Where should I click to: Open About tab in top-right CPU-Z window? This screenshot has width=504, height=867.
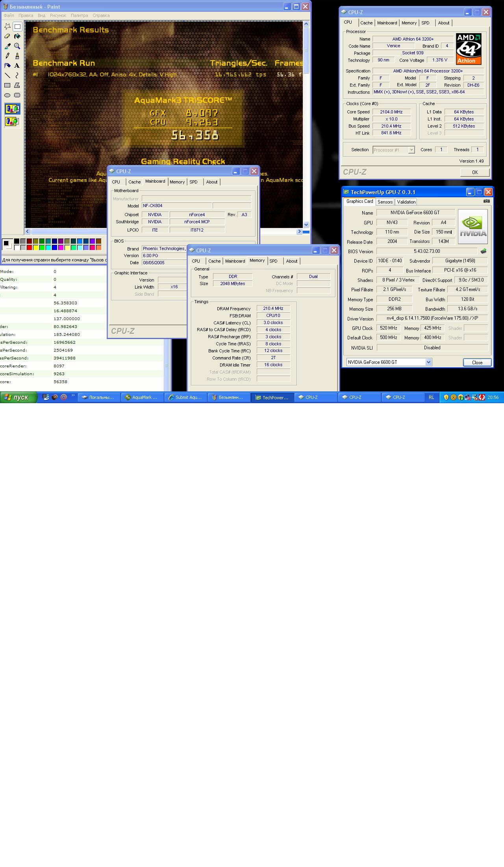coord(443,23)
